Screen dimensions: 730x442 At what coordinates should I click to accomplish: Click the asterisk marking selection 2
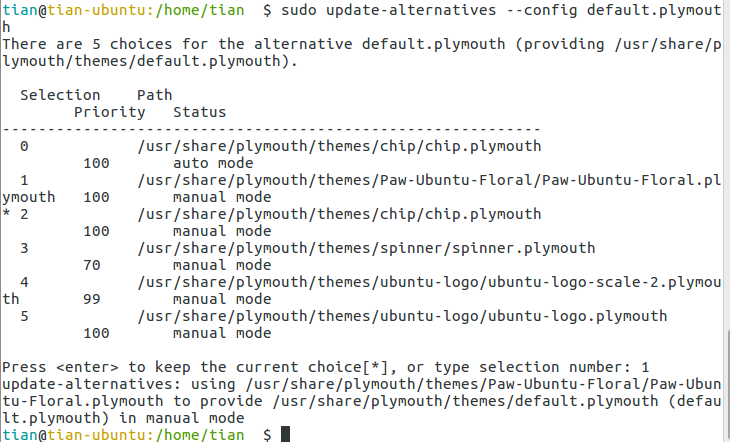(6, 214)
